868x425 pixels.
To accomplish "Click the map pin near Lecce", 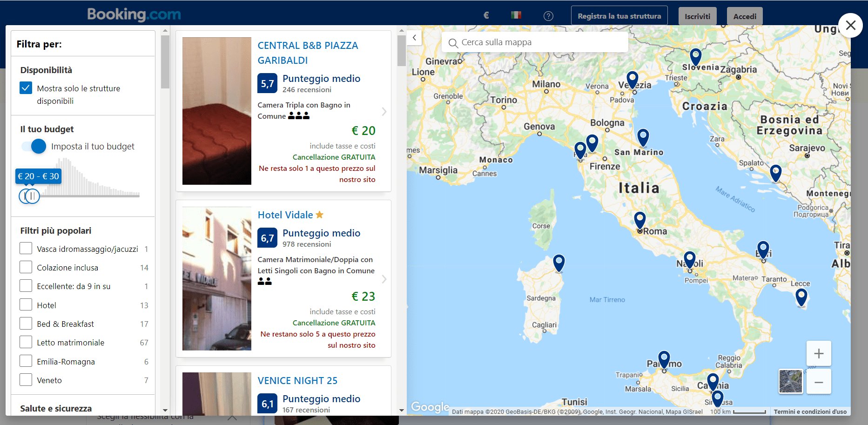I will point(801,297).
